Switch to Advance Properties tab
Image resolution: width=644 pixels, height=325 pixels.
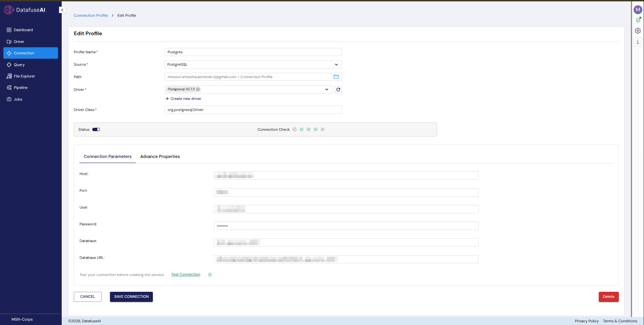pyautogui.click(x=160, y=157)
